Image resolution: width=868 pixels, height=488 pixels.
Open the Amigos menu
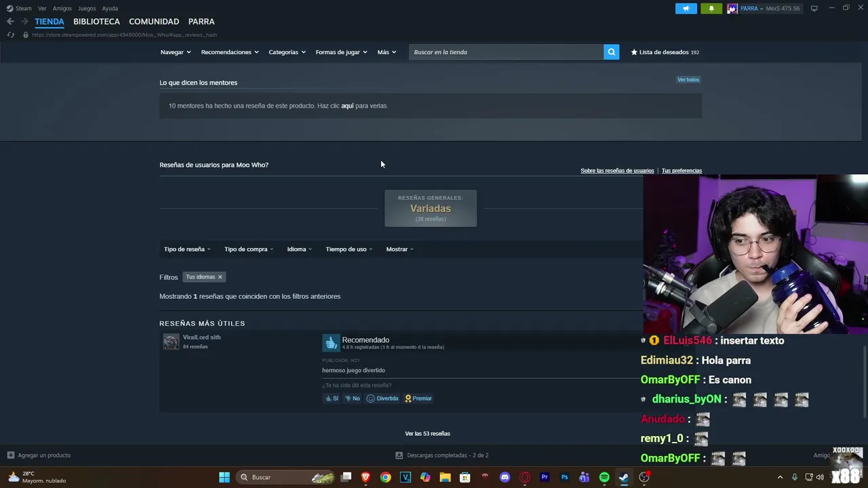pyautogui.click(x=62, y=8)
